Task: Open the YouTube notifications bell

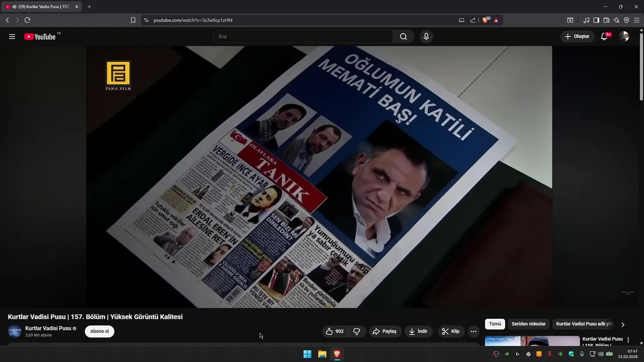Action: click(x=605, y=37)
